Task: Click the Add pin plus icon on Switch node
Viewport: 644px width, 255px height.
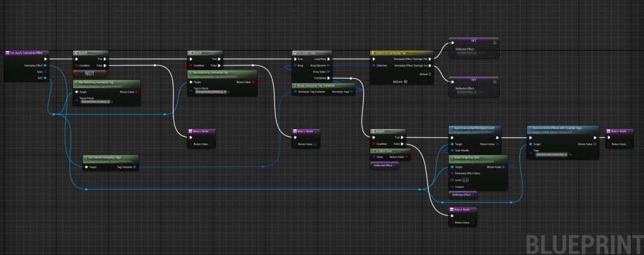Action: coord(406,81)
